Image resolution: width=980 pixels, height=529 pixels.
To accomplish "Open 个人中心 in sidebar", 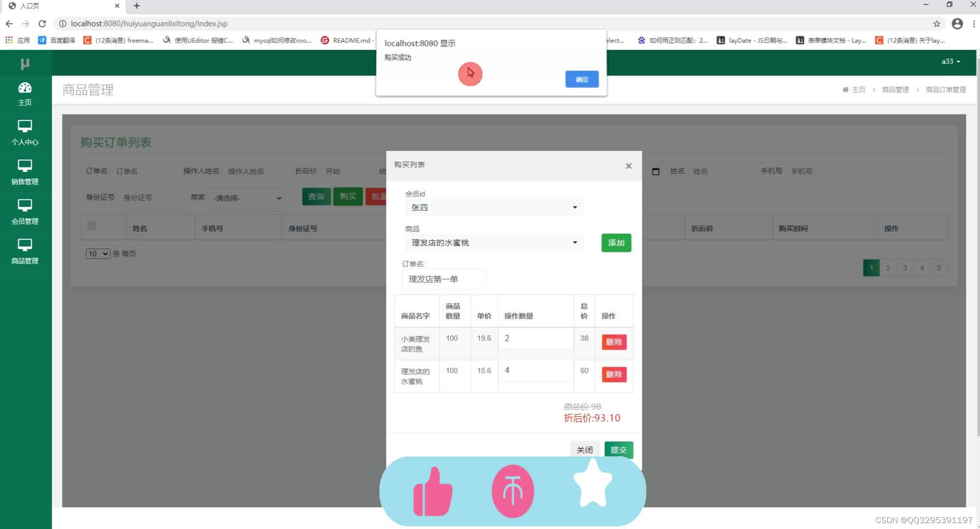I will [25, 133].
